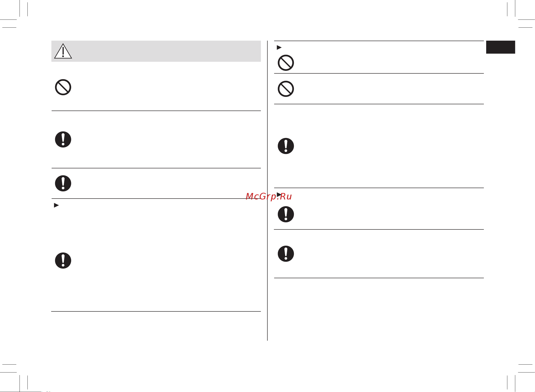This screenshot has width=535, height=392.
Task: Select the lower prohibition icon in right column
Action: [286, 89]
